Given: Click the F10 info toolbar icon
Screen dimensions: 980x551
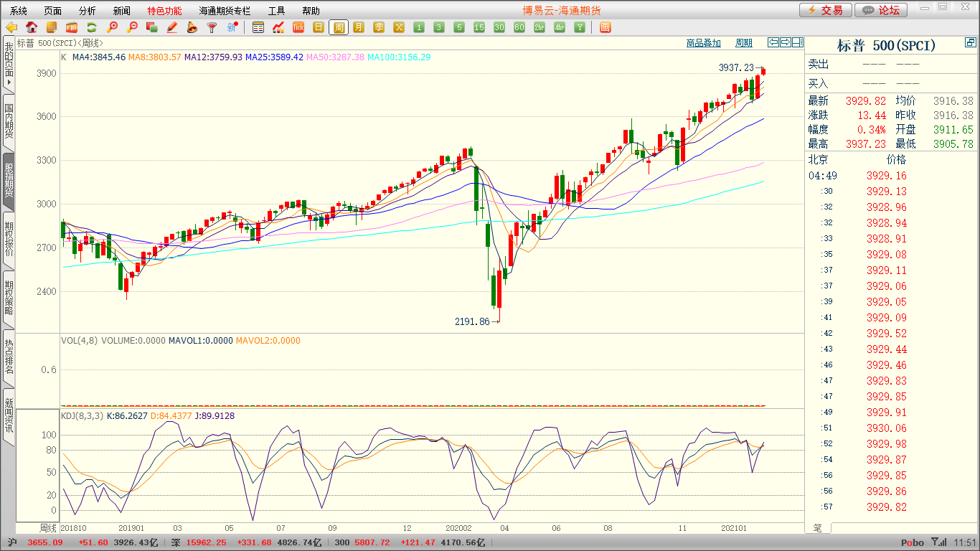Looking at the screenshot, I should point(72,27).
